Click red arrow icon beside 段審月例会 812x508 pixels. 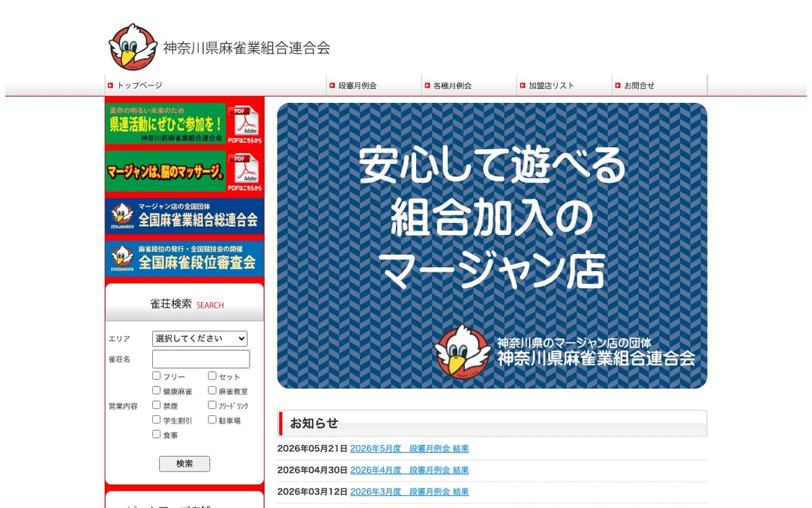pyautogui.click(x=332, y=85)
